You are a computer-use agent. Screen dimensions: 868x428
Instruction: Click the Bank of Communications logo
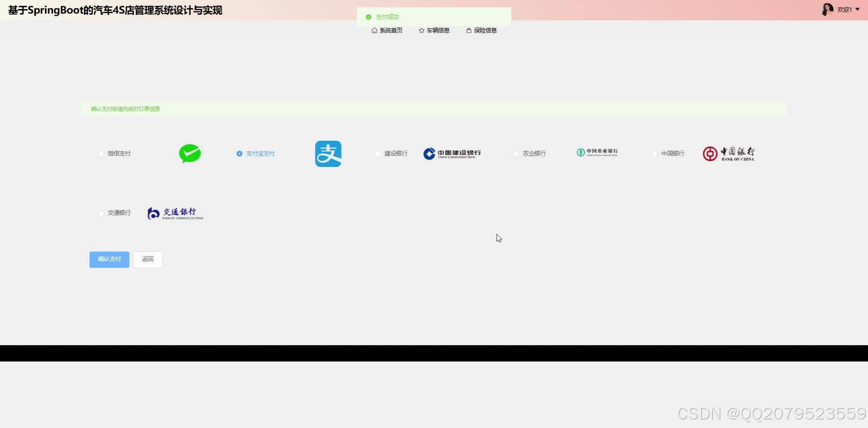[x=175, y=213]
